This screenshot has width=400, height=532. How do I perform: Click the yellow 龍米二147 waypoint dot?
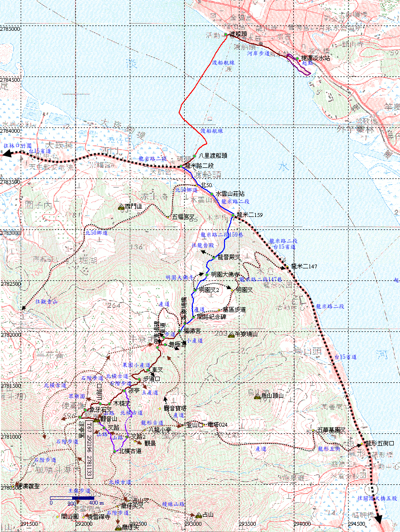[285, 266]
